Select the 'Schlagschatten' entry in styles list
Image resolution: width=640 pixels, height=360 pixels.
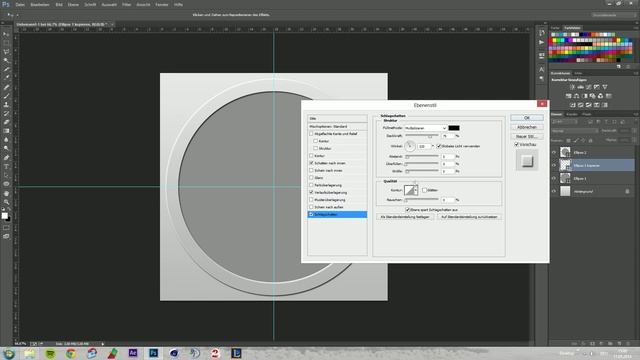coord(337,214)
